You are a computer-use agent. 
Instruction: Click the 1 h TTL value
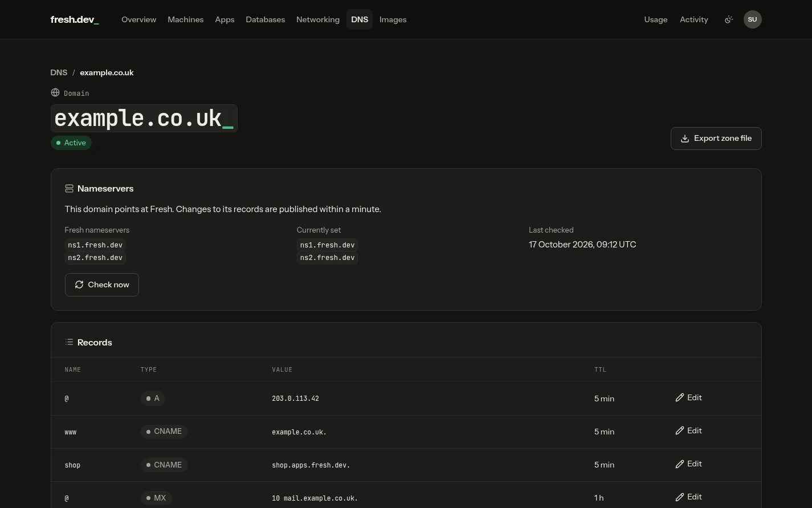click(x=599, y=498)
